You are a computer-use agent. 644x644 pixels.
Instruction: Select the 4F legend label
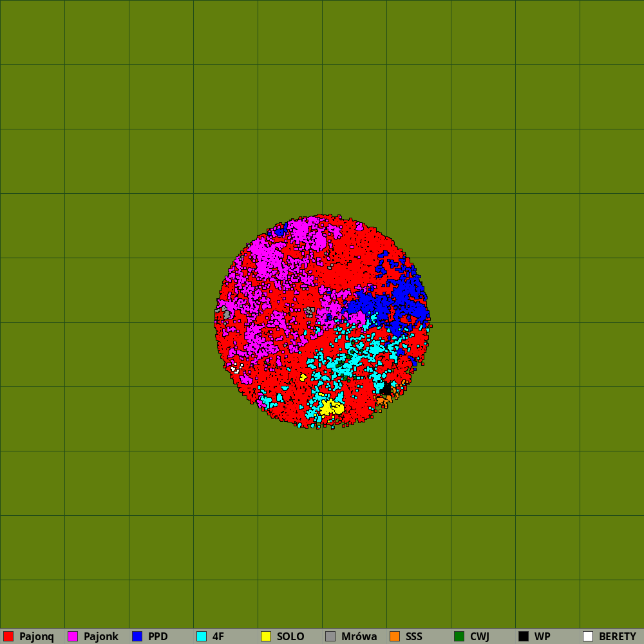218,637
